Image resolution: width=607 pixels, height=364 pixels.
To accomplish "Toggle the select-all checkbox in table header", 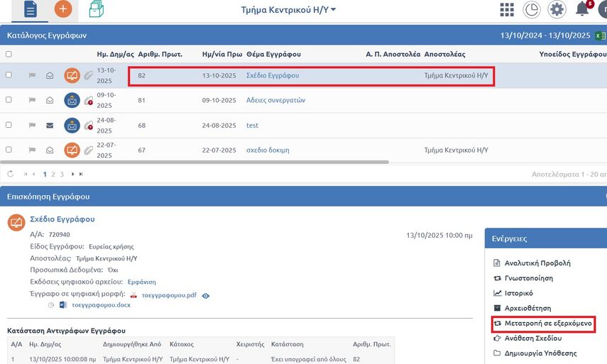I will [x=9, y=54].
